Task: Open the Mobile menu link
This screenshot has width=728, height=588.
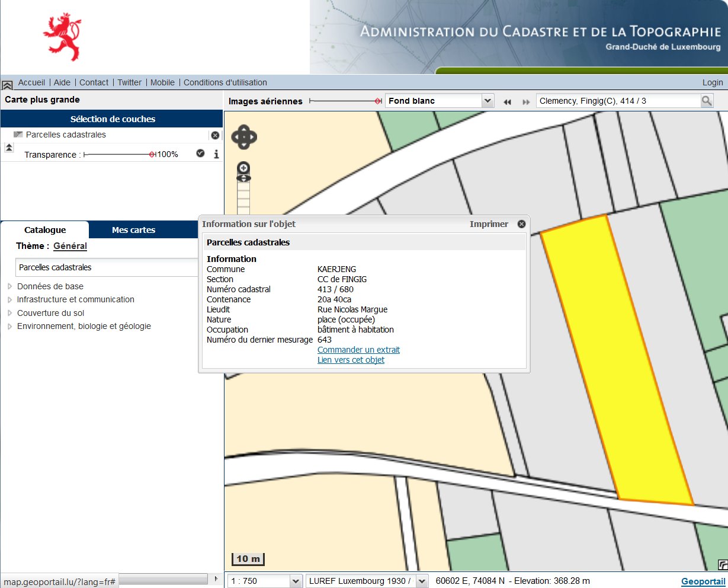Action: 162,82
